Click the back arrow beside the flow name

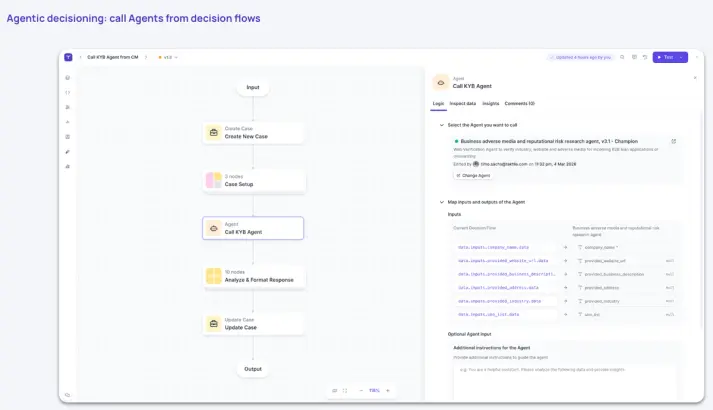click(80, 57)
